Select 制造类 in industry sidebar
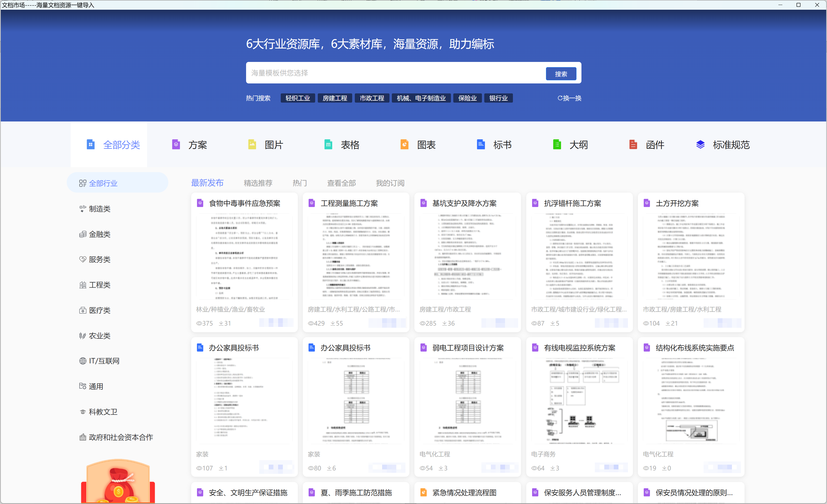The width and height of the screenshot is (827, 504). pyautogui.click(x=99, y=209)
